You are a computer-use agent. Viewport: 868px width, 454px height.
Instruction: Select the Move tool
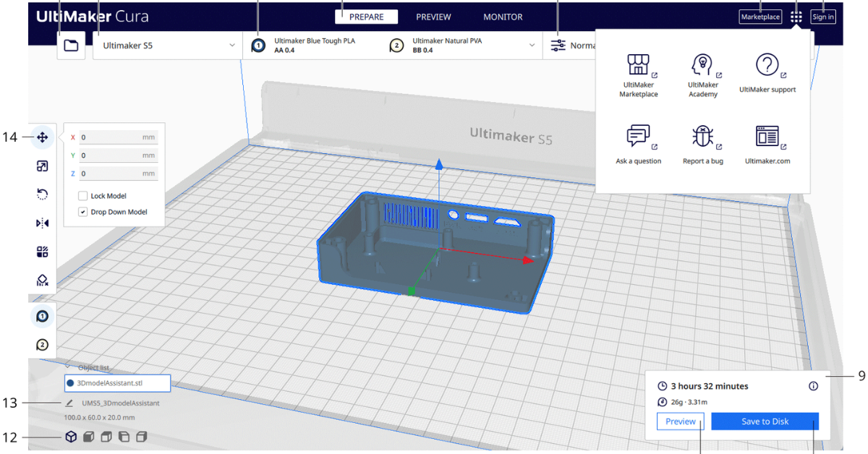coord(42,137)
